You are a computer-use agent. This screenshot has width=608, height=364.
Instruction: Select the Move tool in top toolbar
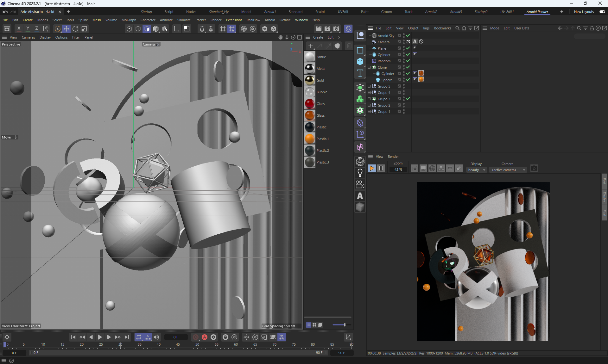point(66,29)
